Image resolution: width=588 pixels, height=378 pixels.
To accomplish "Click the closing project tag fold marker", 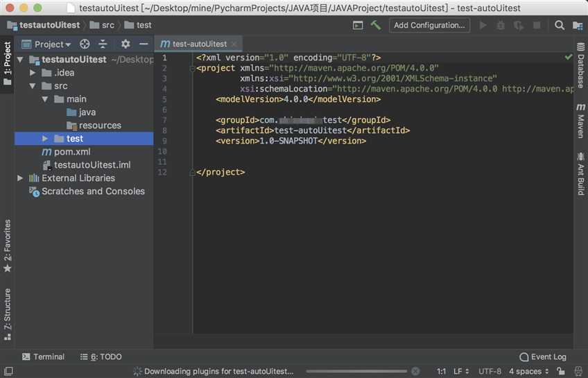I will [192, 173].
